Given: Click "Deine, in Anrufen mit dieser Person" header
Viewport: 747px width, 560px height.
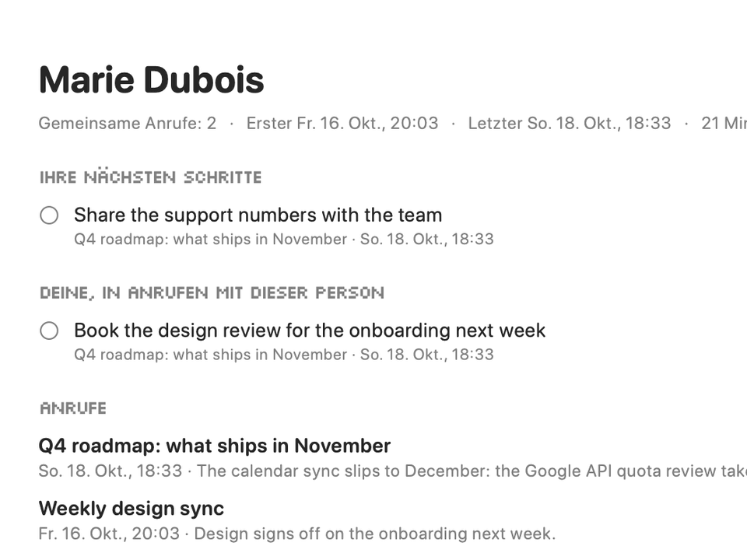Looking at the screenshot, I should 212,292.
